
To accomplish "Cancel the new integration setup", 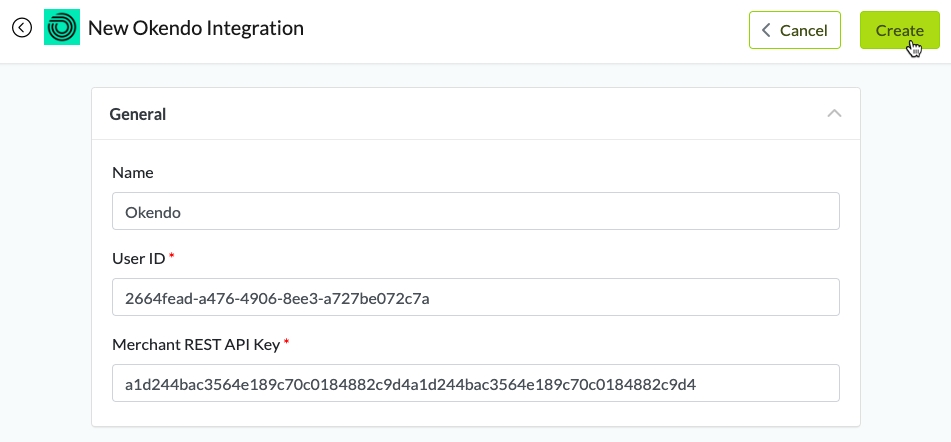I will click(794, 30).
